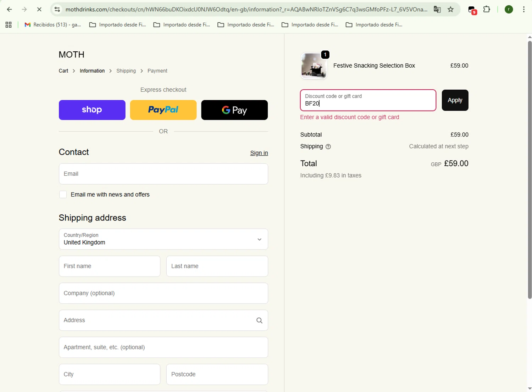Click the cart item quantity badge

325,55
